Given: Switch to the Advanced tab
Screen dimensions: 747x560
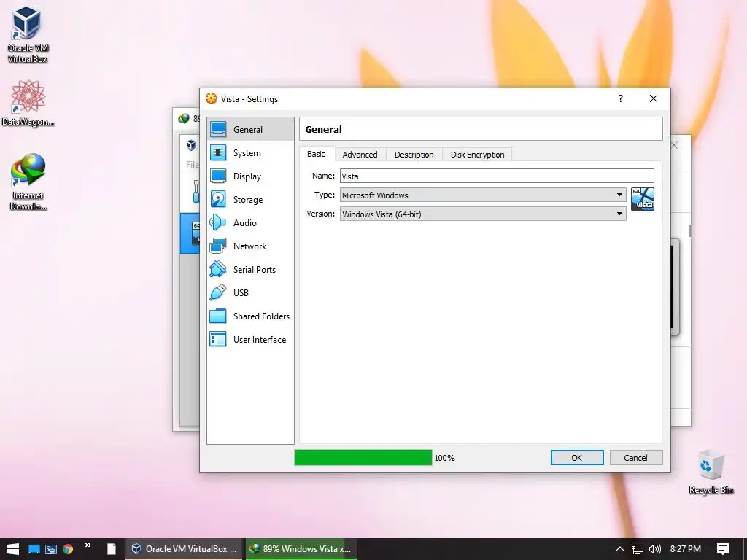Looking at the screenshot, I should [360, 155].
